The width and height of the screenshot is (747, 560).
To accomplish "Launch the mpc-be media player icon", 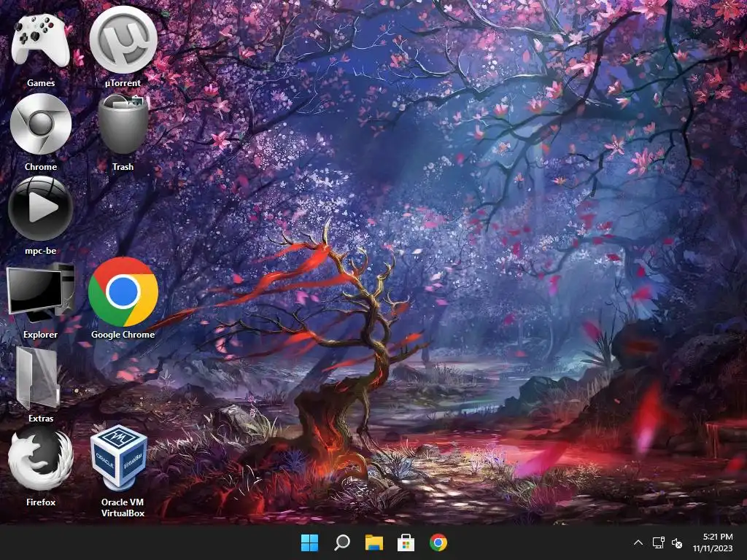I will (x=41, y=208).
